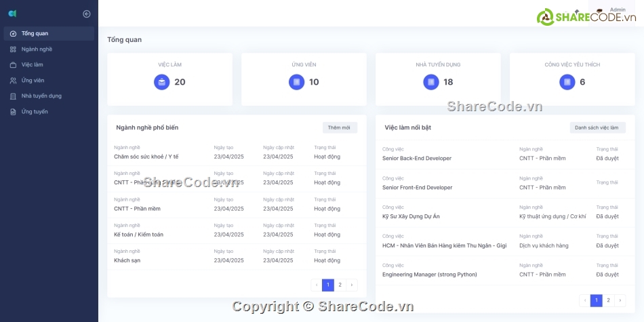Click previous page arrow in Việc làm nổi bật
The image size is (644, 322).
tap(584, 300)
